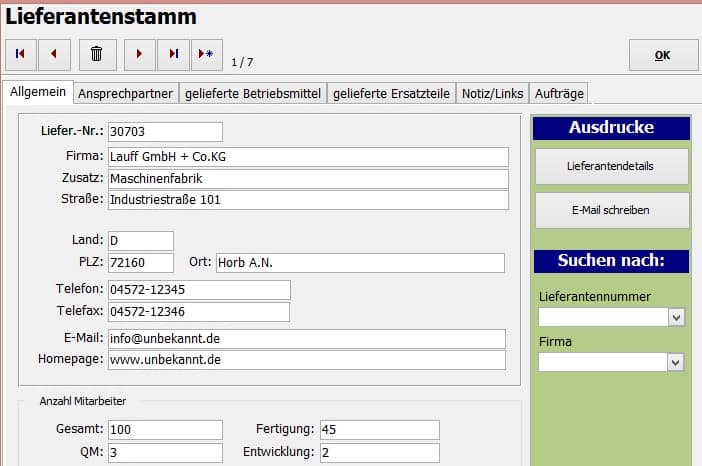702x466 pixels.
Task: Open the gelieferte Betriebsmittel tab
Action: pyautogui.click(x=252, y=94)
